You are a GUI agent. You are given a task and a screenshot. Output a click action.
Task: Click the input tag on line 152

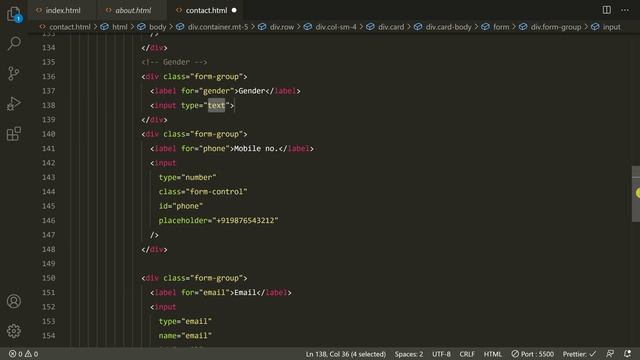[163, 307]
